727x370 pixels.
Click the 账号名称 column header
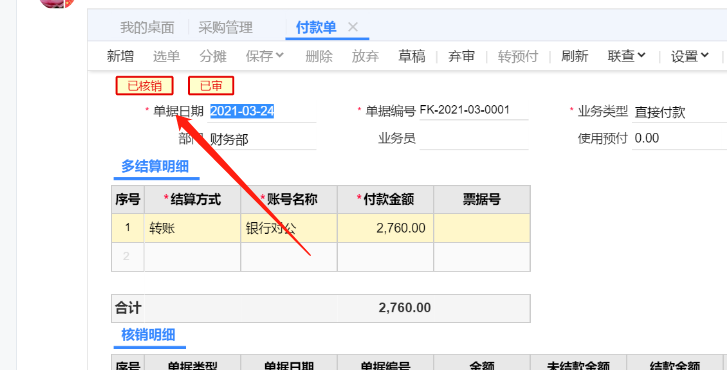pos(289,200)
